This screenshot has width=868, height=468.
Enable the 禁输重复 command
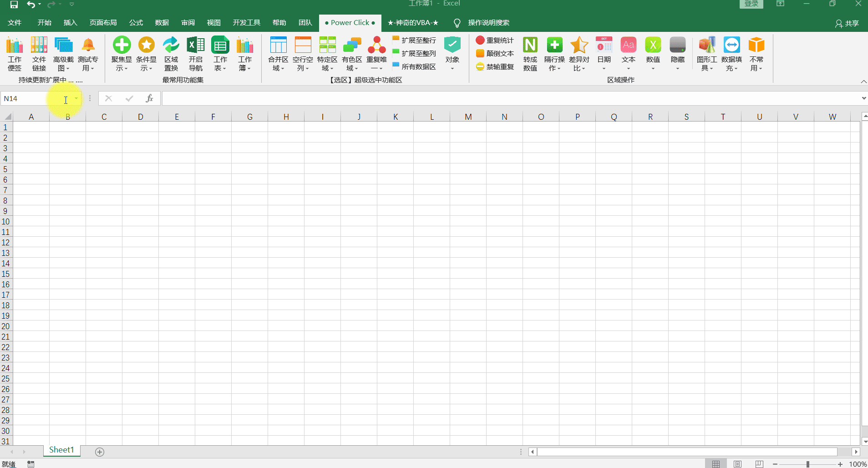(495, 66)
